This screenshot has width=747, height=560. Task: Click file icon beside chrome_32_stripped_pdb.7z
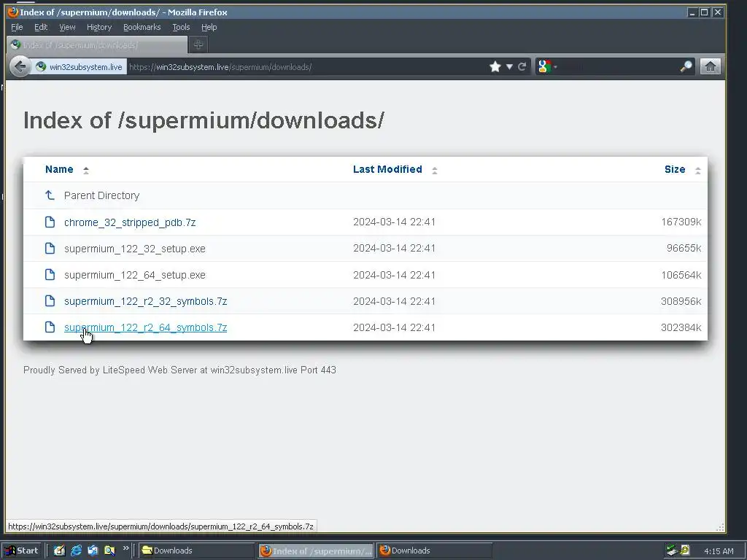[50, 222]
